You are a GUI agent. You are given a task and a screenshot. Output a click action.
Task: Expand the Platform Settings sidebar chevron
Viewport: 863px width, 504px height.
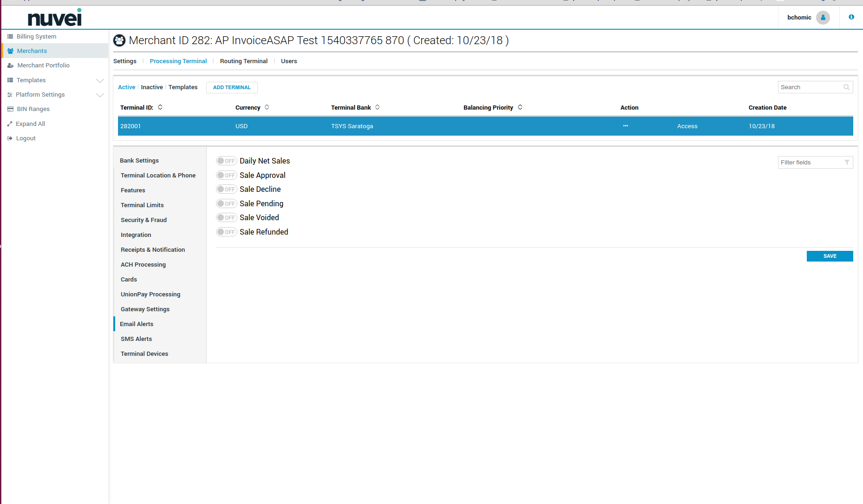[100, 95]
